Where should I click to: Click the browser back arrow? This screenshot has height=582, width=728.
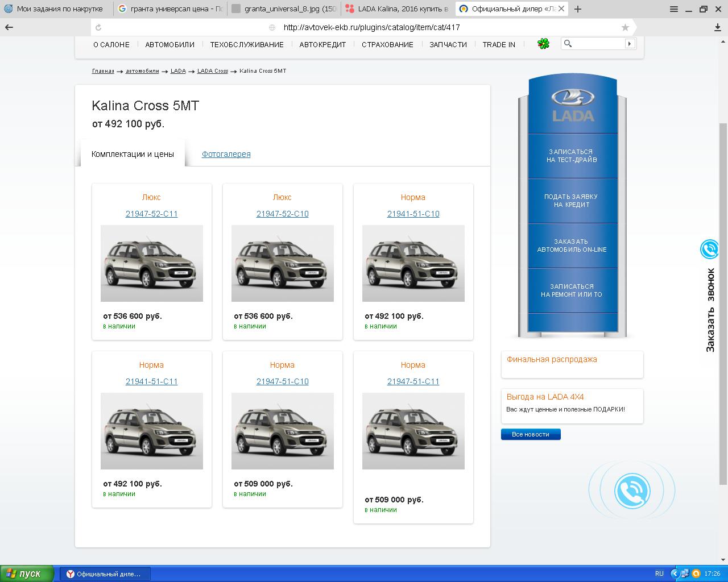pyautogui.click(x=9, y=27)
